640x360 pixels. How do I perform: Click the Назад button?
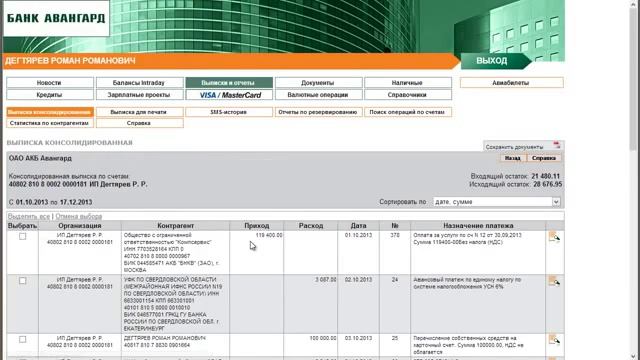pyautogui.click(x=512, y=158)
